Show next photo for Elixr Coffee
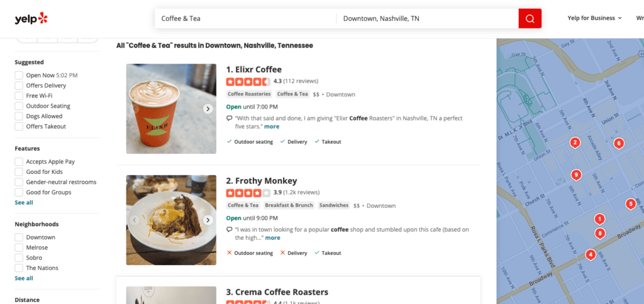Viewport: 644px width, 304px height. click(x=208, y=109)
